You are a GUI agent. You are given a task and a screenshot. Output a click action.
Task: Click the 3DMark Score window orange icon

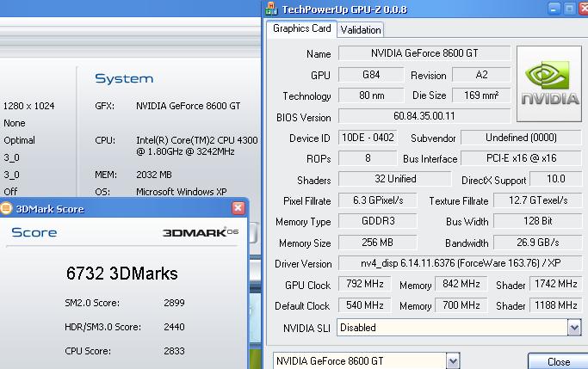click(6, 208)
